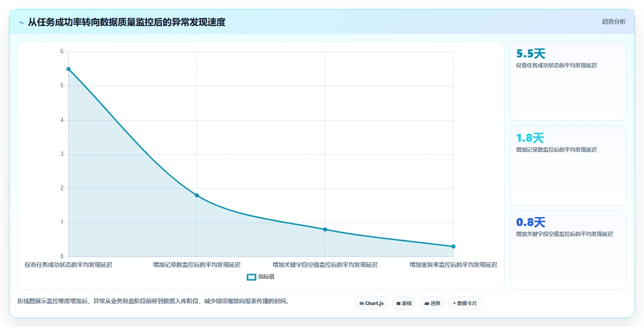Click the 进度 tag icon

click(427, 304)
